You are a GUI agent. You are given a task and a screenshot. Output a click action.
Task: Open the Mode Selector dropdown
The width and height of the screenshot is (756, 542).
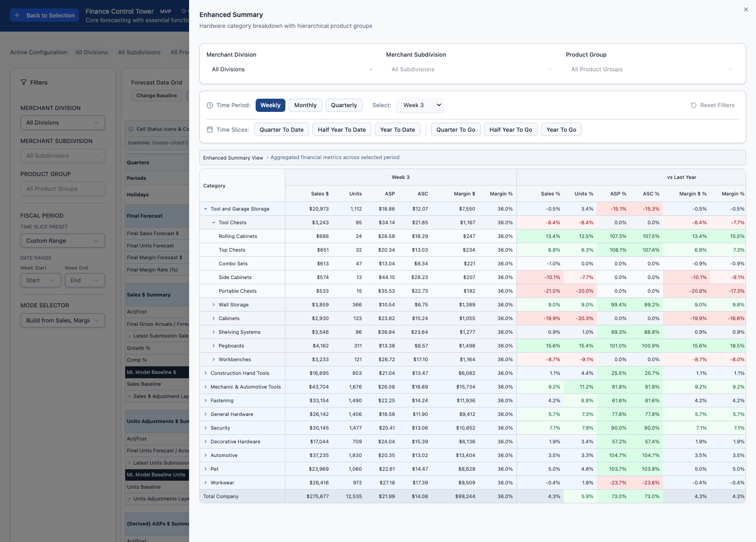pos(62,320)
